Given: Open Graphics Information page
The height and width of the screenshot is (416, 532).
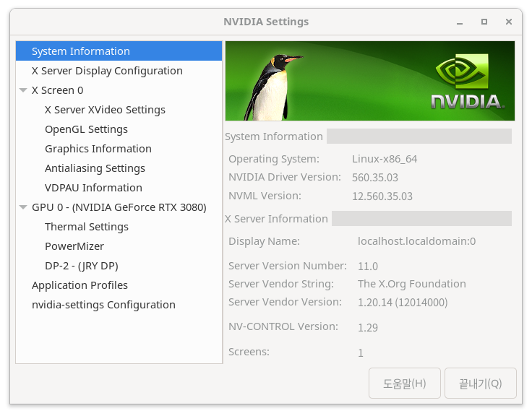Looking at the screenshot, I should pyautogui.click(x=98, y=149).
